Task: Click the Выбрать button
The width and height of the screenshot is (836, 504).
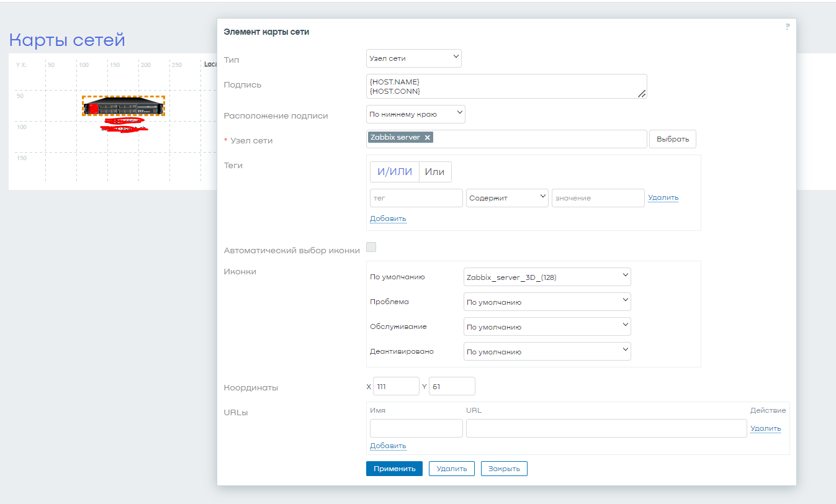Action: [673, 139]
